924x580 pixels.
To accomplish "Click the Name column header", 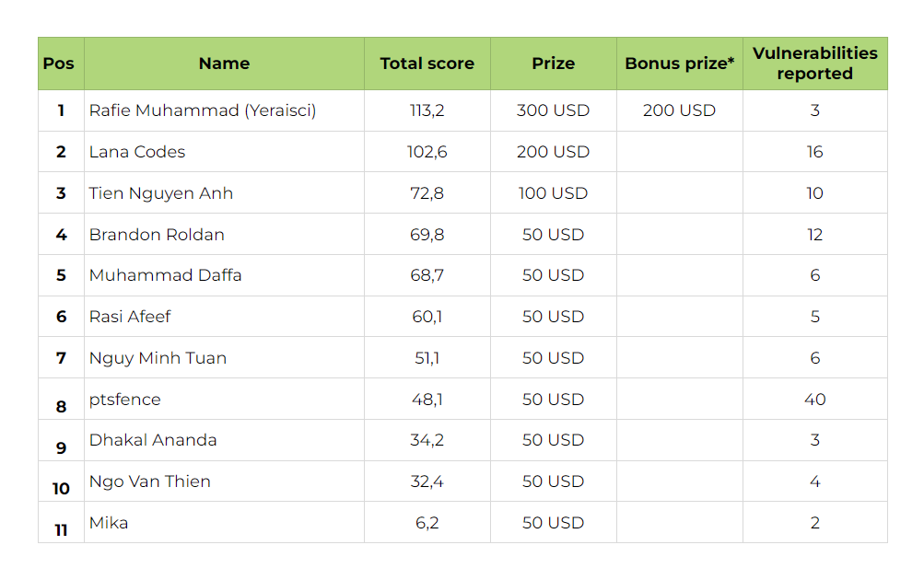I will [224, 64].
